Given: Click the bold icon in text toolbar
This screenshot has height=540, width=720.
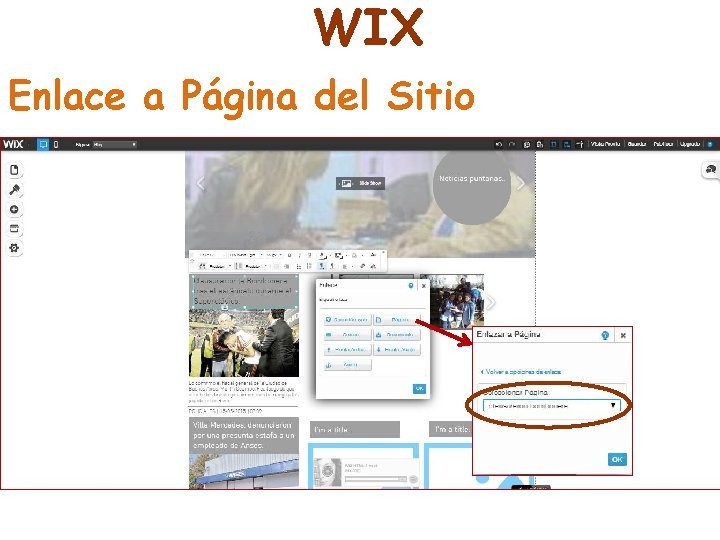Looking at the screenshot, I should click(289, 255).
